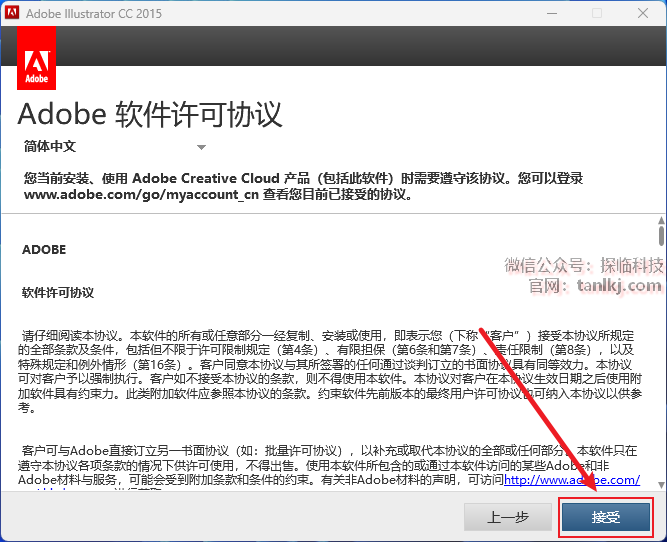This screenshot has height=542, width=667.
Task: Click the scrollbar down arrow
Action: tap(660, 483)
